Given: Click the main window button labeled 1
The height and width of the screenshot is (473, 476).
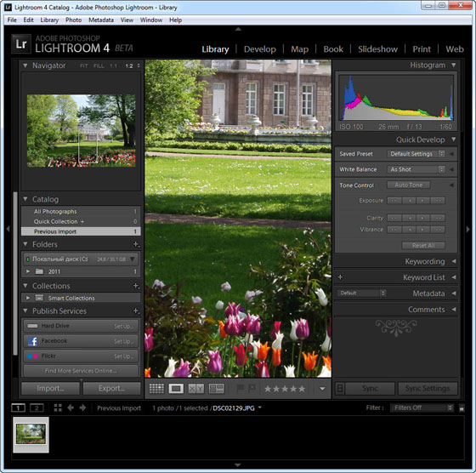Looking at the screenshot, I should point(18,407).
